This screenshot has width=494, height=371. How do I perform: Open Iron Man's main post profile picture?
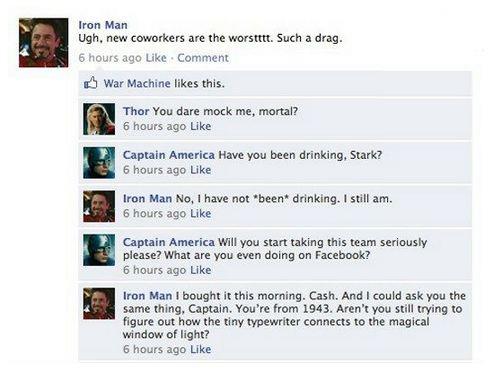tap(44, 43)
